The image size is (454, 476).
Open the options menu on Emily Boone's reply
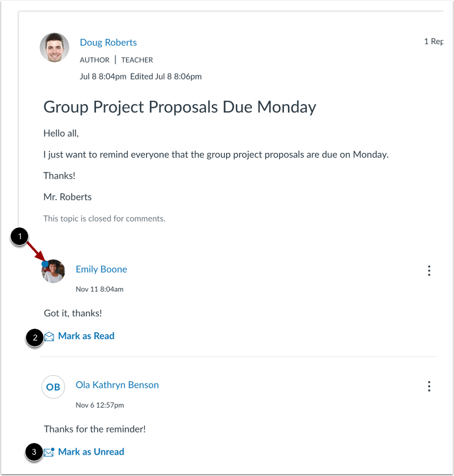coord(429,271)
